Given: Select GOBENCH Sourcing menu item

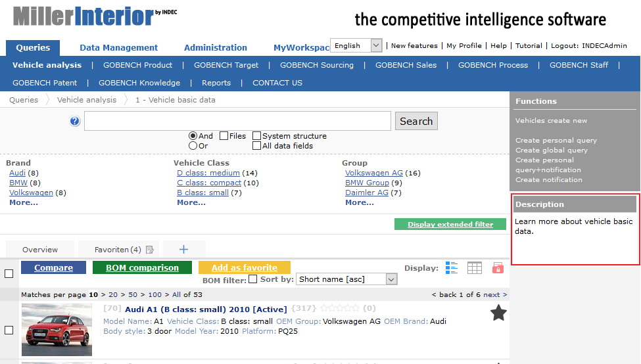Looking at the screenshot, I should (317, 65).
